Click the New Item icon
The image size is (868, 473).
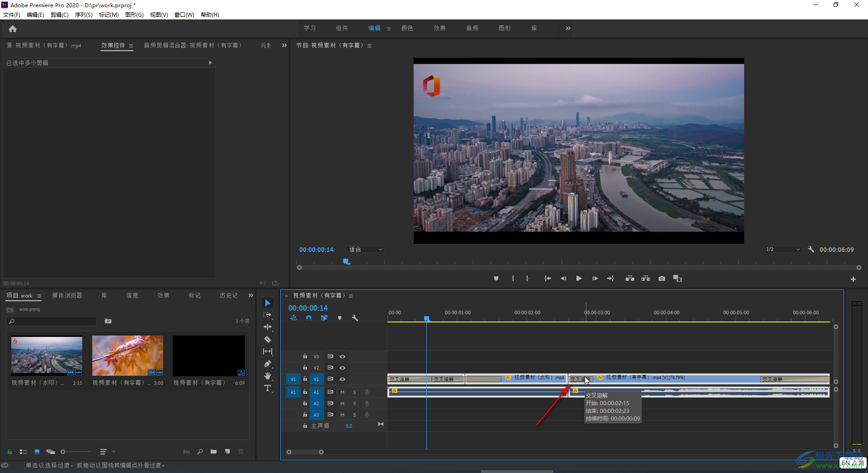(227, 451)
